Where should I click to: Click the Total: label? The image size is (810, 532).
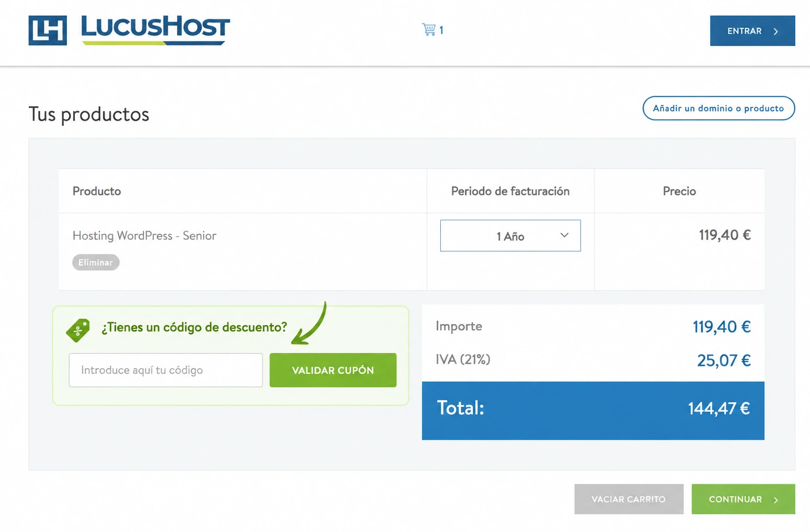[461, 408]
